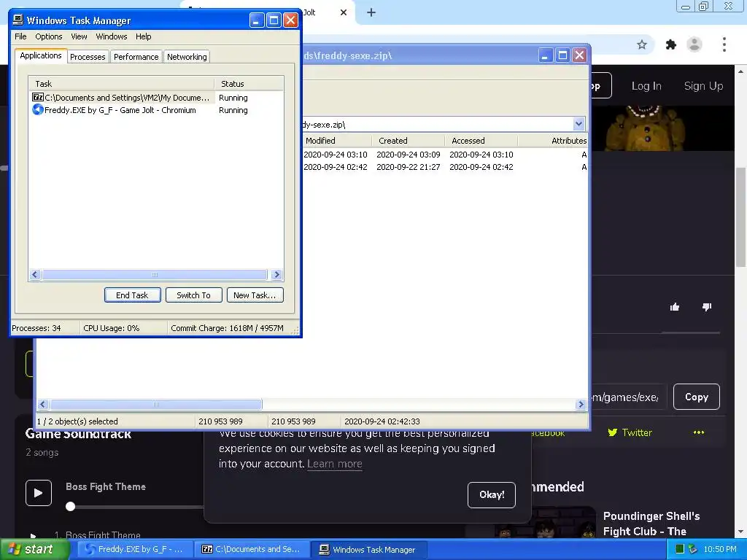The image size is (747, 560).
Task: Click the 1 / 2 object(s) selected status text
Action: tap(77, 421)
